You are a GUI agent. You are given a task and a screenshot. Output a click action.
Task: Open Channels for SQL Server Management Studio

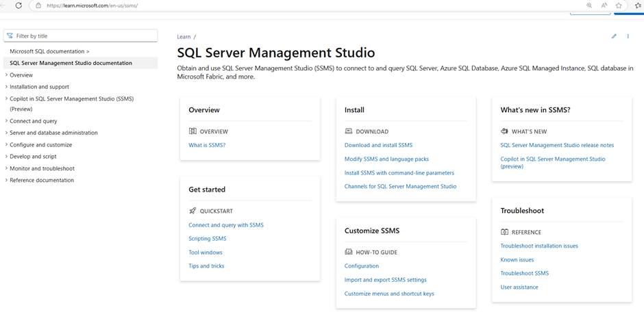point(401,186)
